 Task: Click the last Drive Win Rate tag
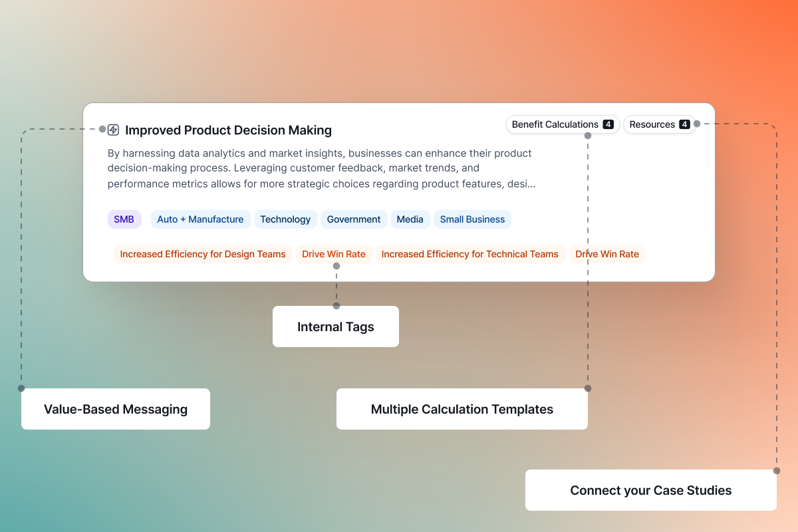click(607, 254)
